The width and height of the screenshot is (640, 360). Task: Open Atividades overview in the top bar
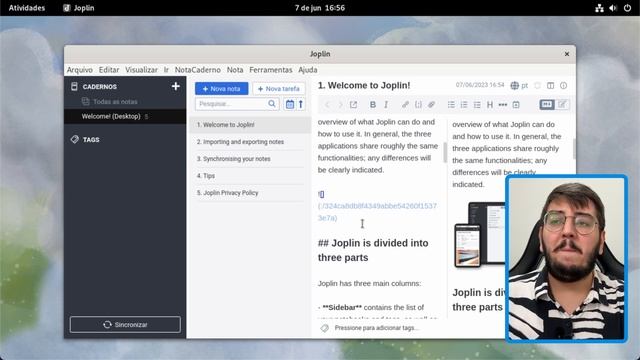coord(27,8)
